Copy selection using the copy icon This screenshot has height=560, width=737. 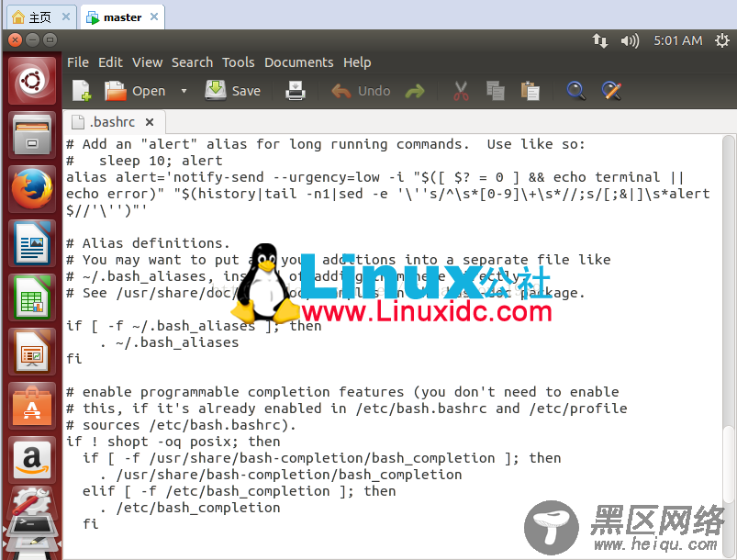click(495, 91)
